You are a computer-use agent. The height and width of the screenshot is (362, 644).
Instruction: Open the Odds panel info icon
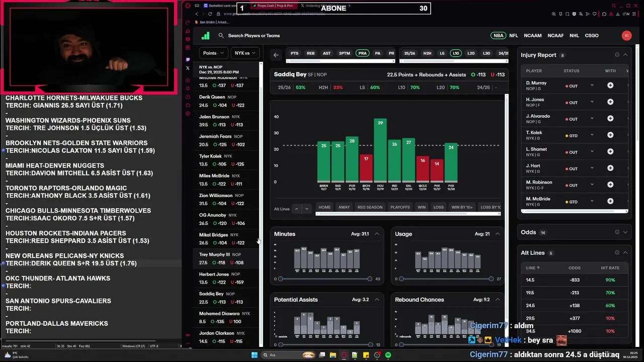coord(617,232)
